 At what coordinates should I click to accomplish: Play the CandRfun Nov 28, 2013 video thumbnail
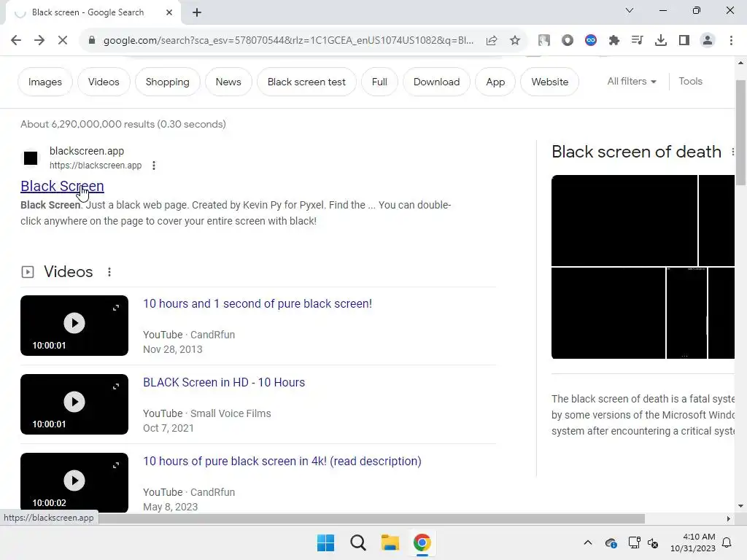click(x=74, y=323)
